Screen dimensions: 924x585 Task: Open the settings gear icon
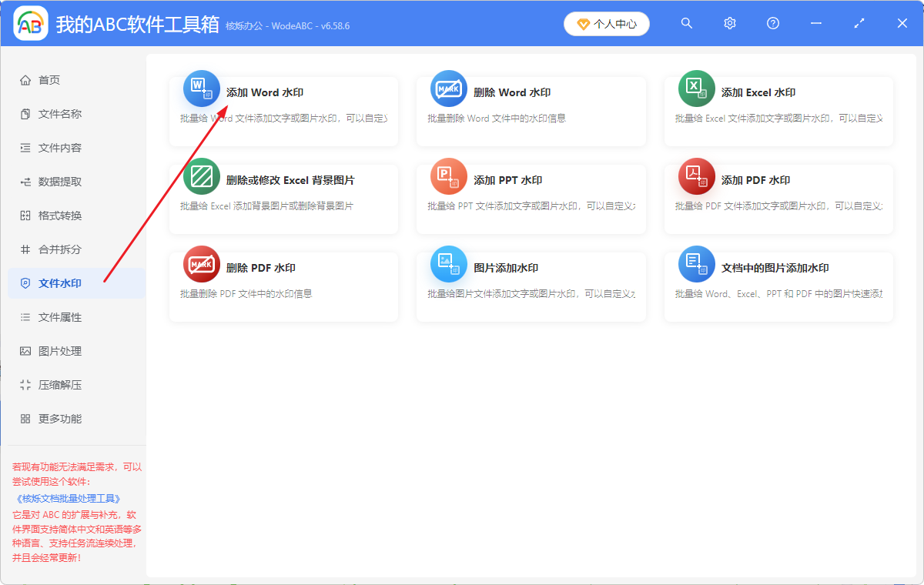point(729,23)
